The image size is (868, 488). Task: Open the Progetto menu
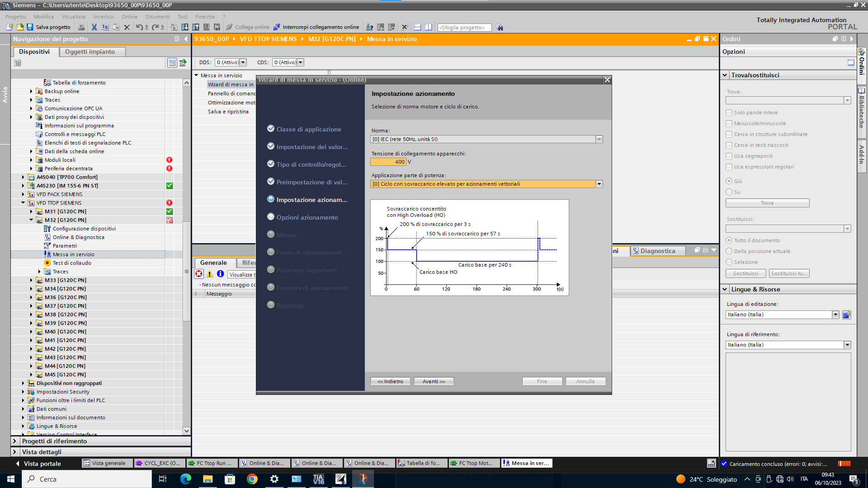[16, 17]
